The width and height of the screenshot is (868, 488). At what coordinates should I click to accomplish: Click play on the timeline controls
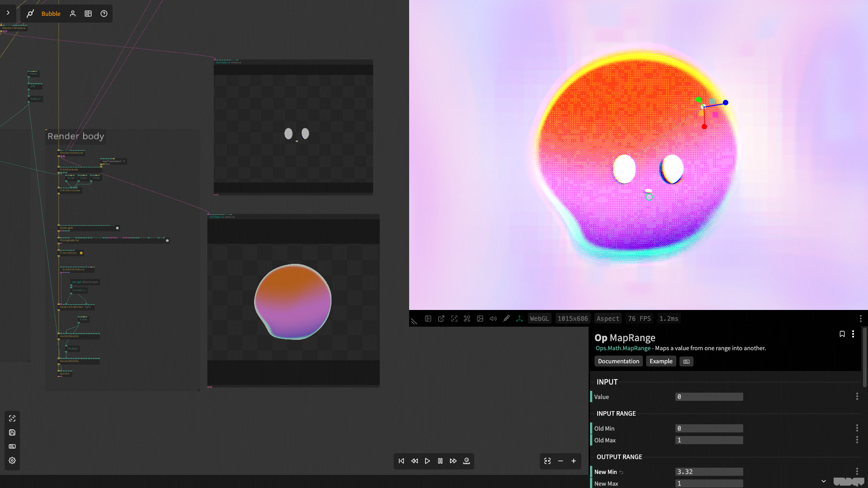427,461
